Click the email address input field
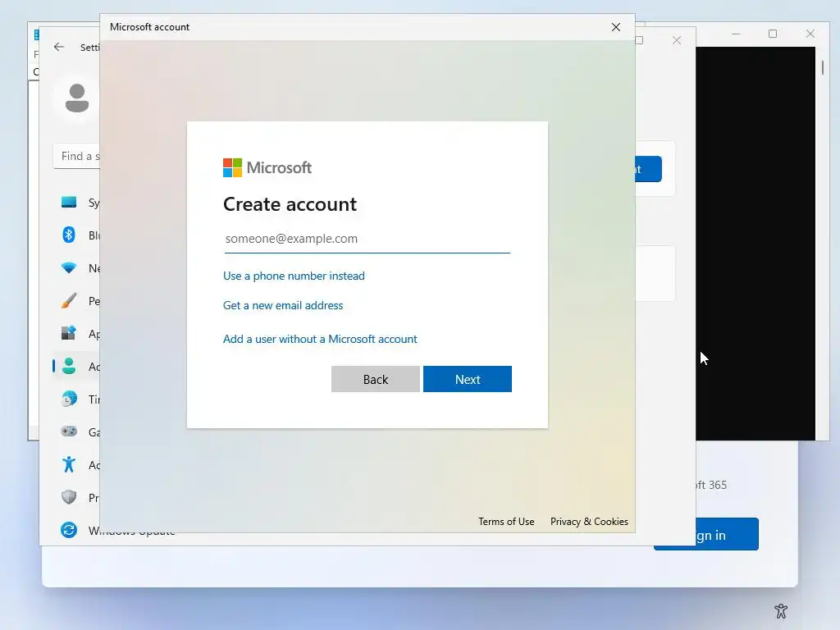 [367, 239]
